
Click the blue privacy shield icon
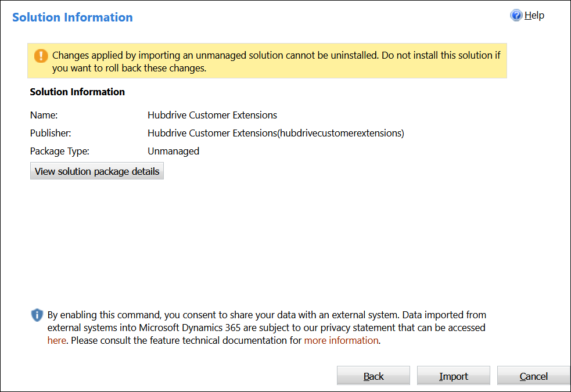pyautogui.click(x=37, y=315)
